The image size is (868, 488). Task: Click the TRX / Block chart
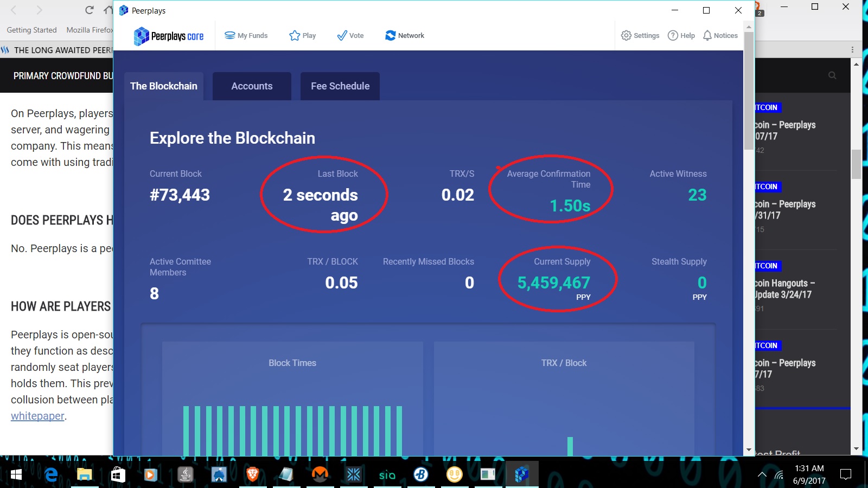point(564,399)
